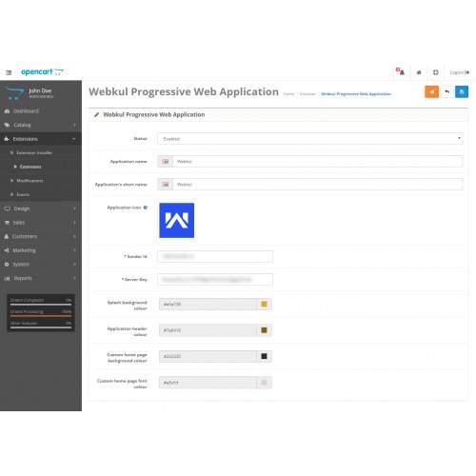476x476 pixels.
Task: Click the Logout link
Action: pyautogui.click(x=460, y=72)
